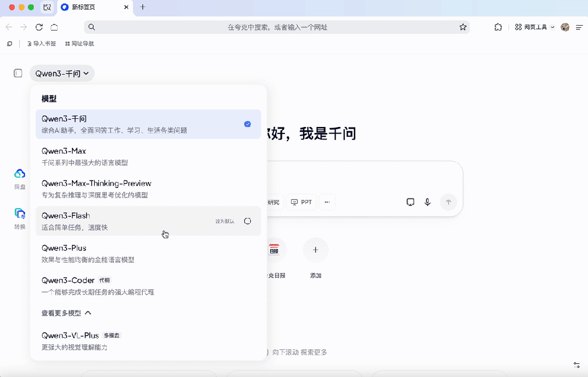This screenshot has width=588, height=377.
Task: Click 导入书签 to import bookmarks
Action: pos(41,43)
